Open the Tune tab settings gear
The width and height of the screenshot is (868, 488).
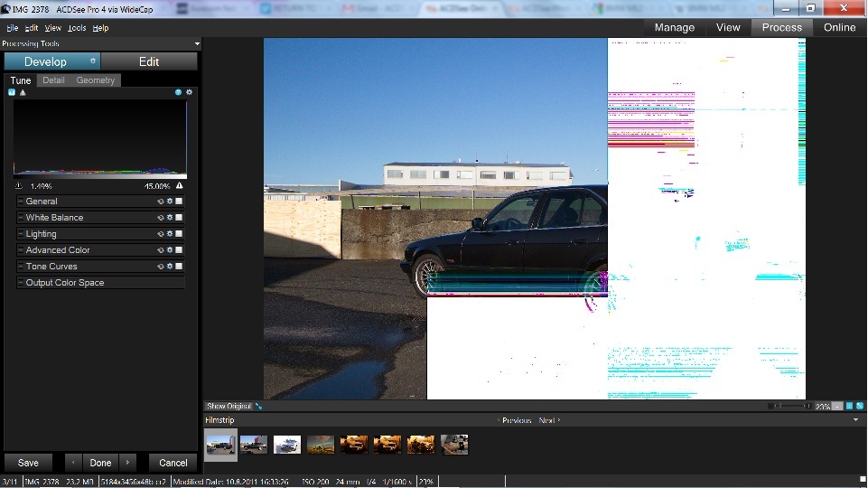coord(189,92)
